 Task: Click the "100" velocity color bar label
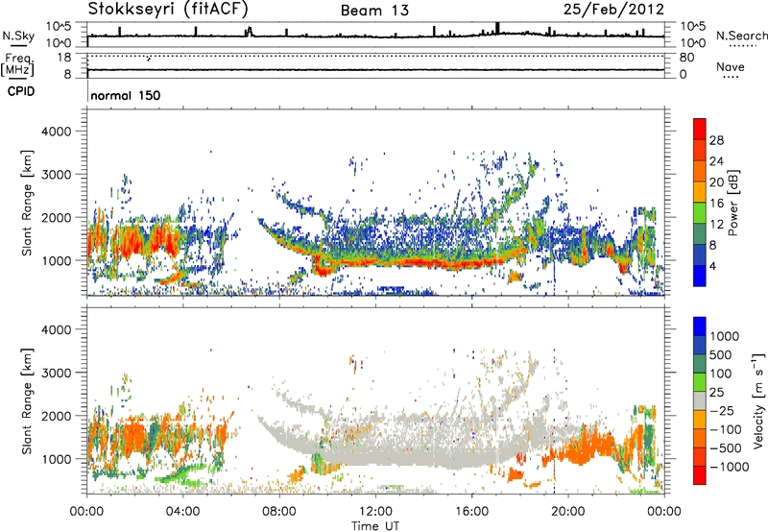pos(721,374)
